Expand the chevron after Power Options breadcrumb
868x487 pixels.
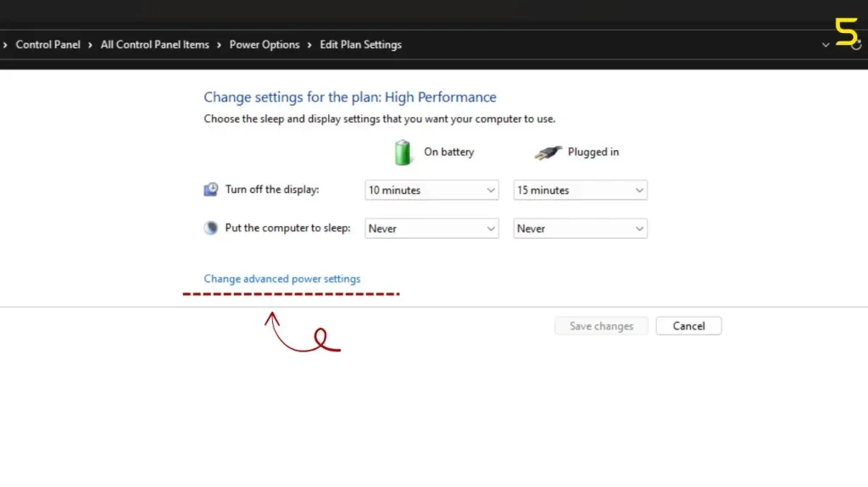tap(310, 45)
